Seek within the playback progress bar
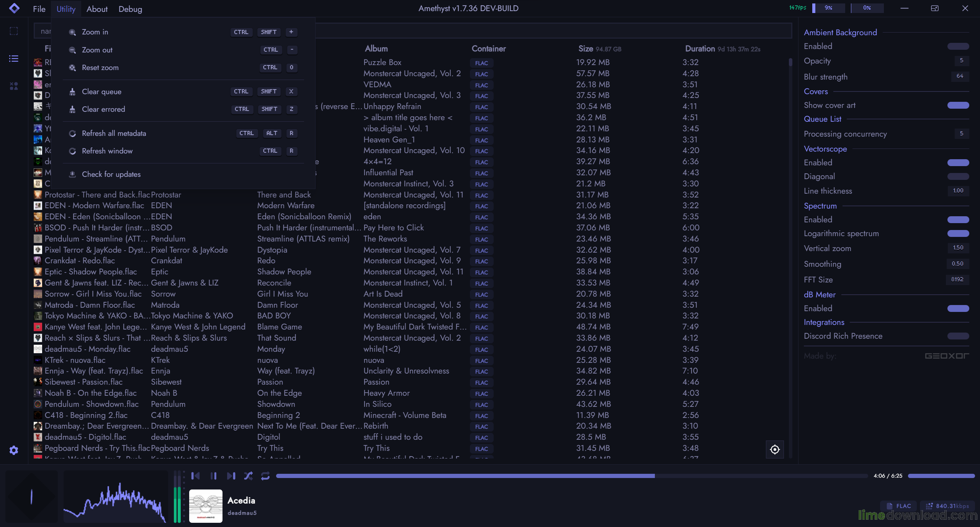Image resolution: width=980 pixels, height=527 pixels. pyautogui.click(x=536, y=476)
